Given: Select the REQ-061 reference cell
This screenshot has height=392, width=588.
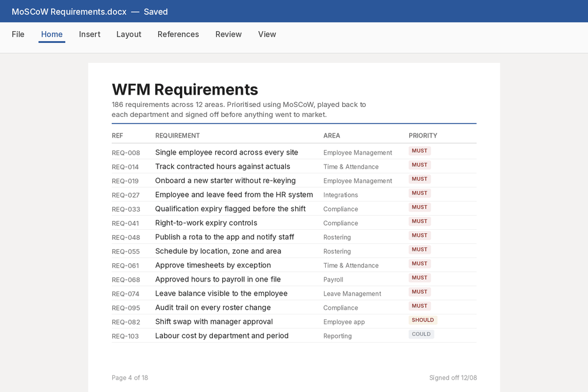Looking at the screenshot, I should [125, 266].
